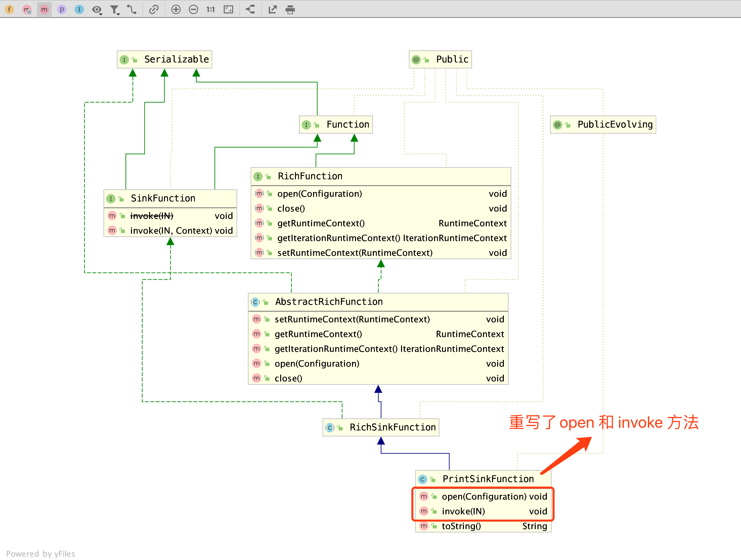Select setRuntimeContext(RuntimeContext) in AbstractRichFunction

click(x=378, y=319)
